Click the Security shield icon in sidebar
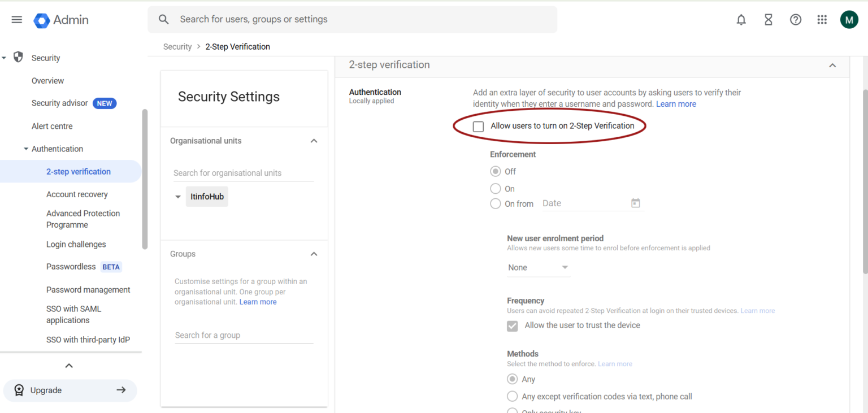This screenshot has width=868, height=413. (x=18, y=57)
